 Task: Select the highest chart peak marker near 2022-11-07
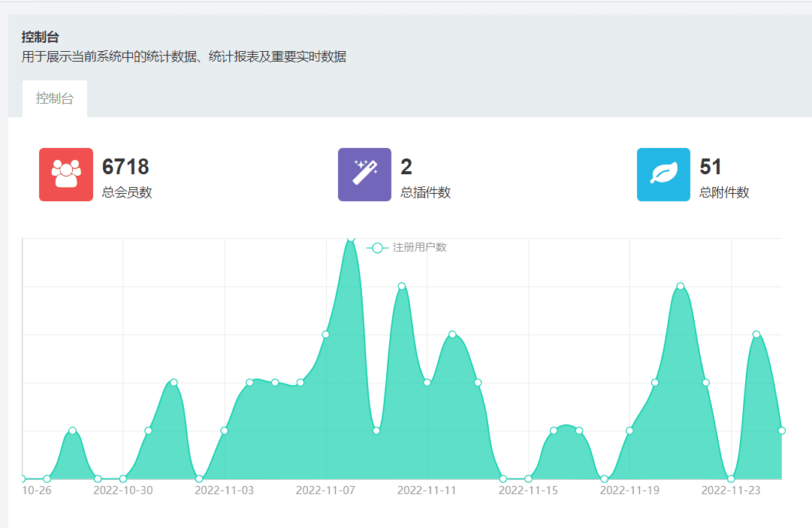[x=350, y=240]
